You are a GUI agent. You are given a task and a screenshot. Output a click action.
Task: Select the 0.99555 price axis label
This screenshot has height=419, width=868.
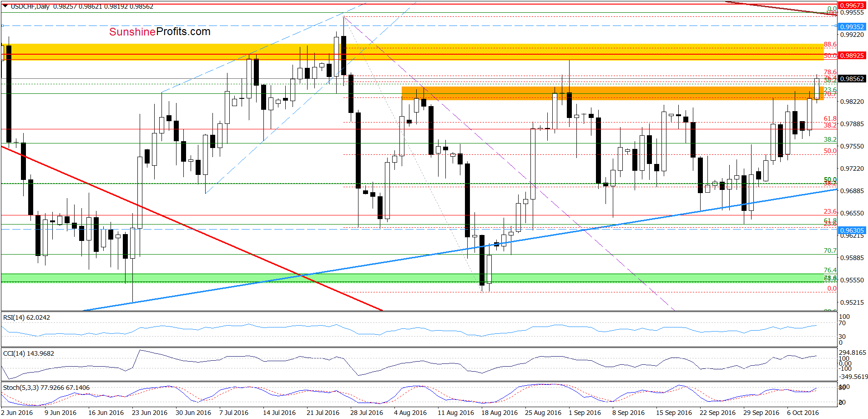tap(852, 13)
